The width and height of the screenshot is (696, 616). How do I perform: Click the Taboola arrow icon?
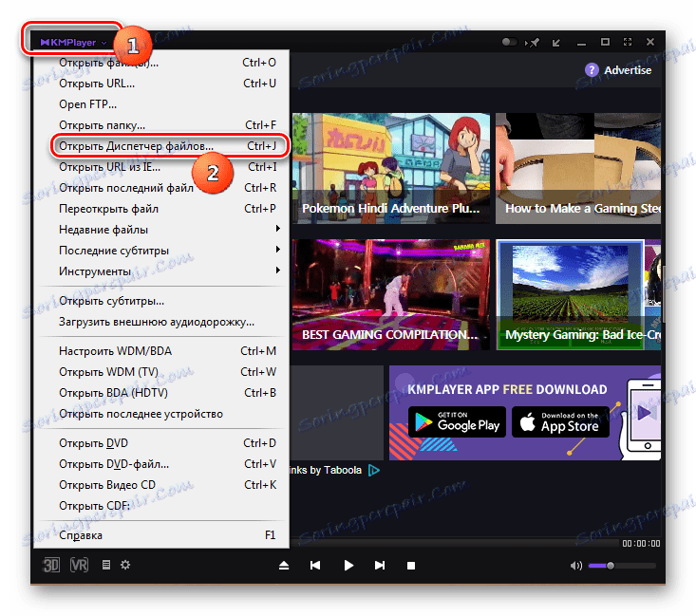point(374,470)
